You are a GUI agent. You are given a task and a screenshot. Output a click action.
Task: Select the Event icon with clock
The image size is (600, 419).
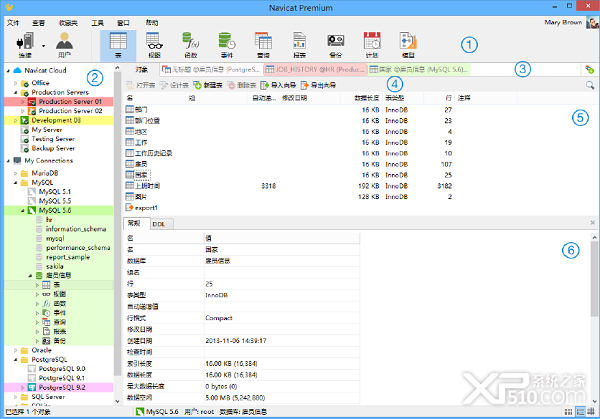click(227, 45)
